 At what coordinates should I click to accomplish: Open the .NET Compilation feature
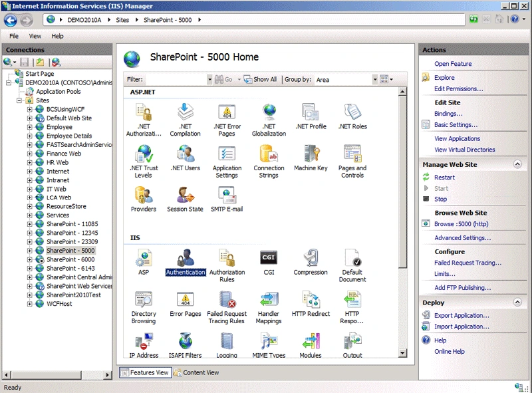(186, 120)
